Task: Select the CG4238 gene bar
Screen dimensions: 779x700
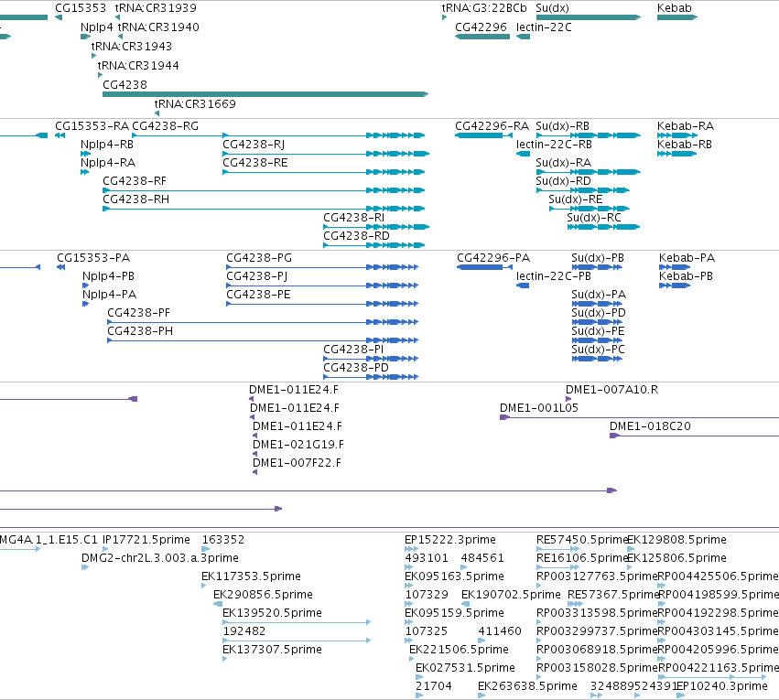Action: [x=265, y=94]
